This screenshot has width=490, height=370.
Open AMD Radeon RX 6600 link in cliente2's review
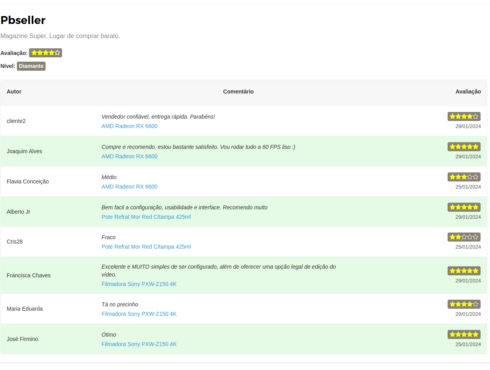pyautogui.click(x=129, y=126)
